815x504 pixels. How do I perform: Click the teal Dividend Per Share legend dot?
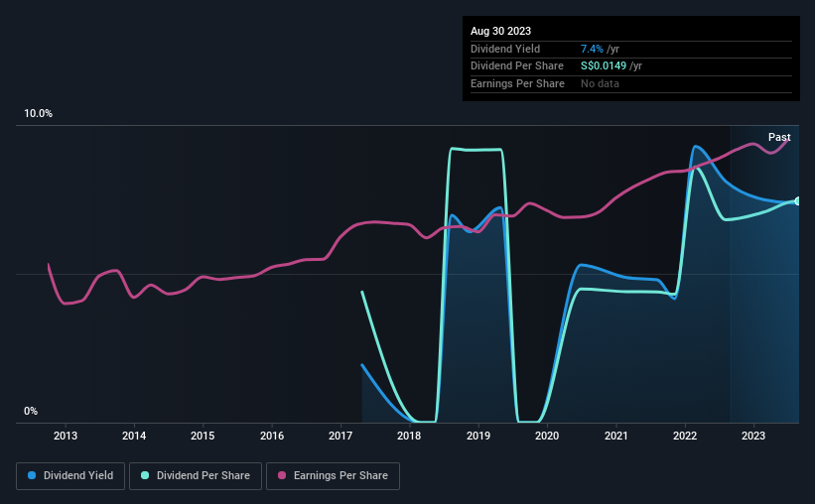pyautogui.click(x=145, y=475)
